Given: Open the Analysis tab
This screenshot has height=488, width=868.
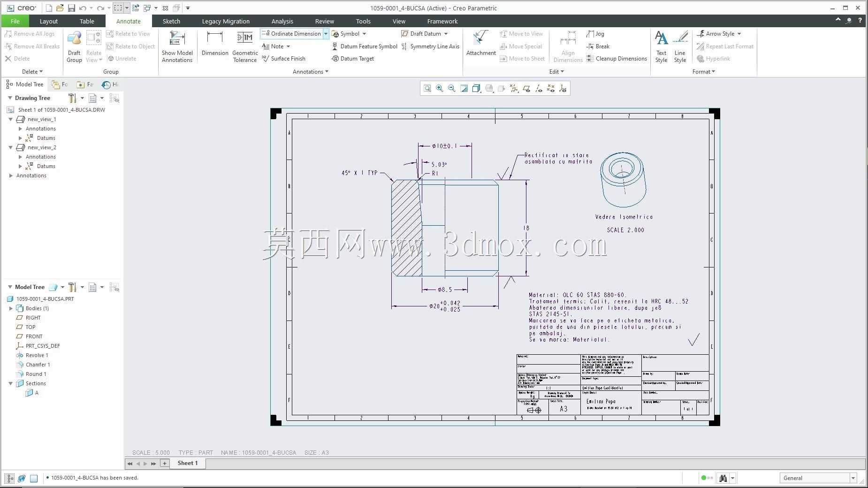Looking at the screenshot, I should 282,21.
